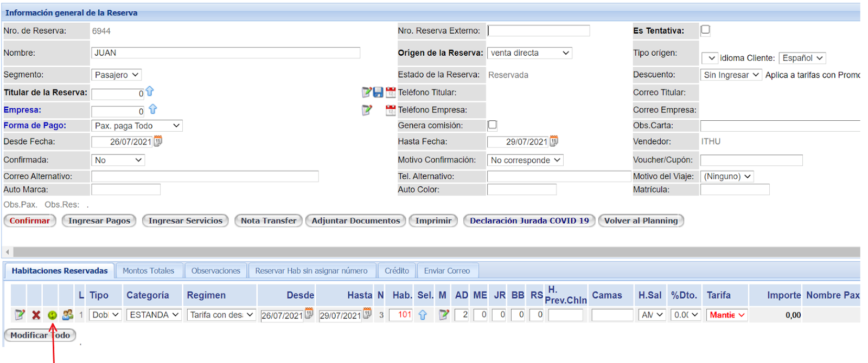Screen dimensions: 868x363
Task: Click the red calendar icon before Teléfono Empresa
Action: click(x=391, y=110)
